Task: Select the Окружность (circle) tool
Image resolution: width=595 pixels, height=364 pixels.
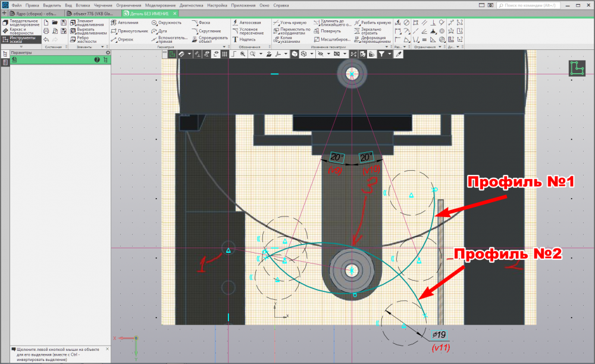Action: coord(167,22)
